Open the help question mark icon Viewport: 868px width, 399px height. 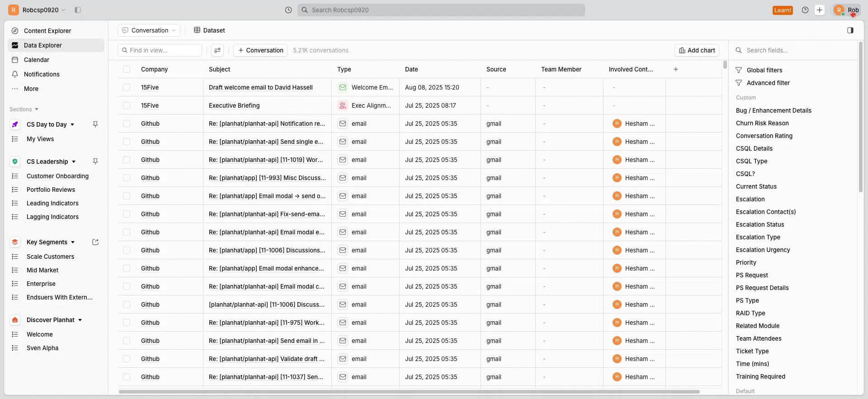pos(805,10)
